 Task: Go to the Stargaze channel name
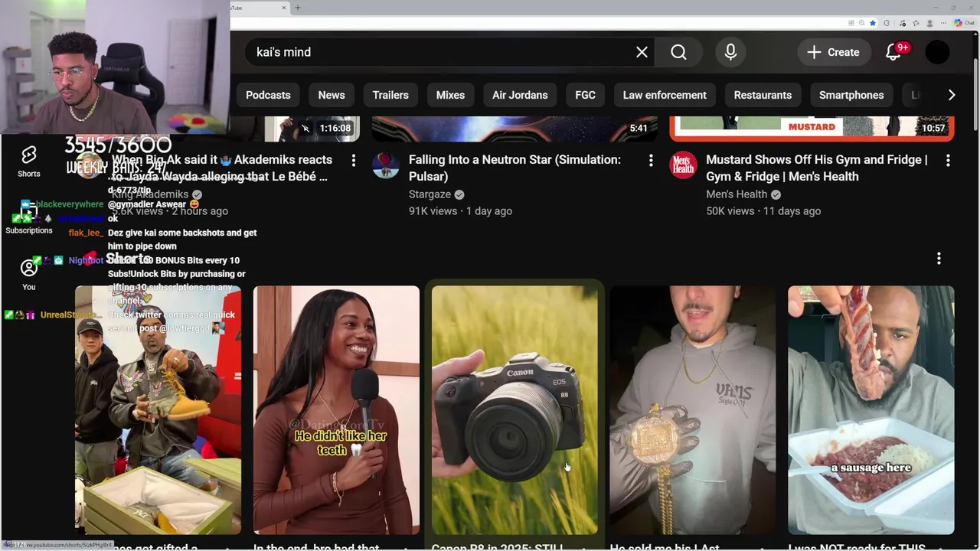(x=430, y=194)
